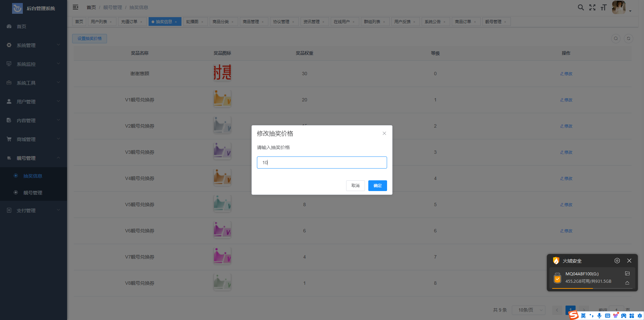Click the lottery price input field
Screen dimensions: 644x320
(x=322, y=163)
